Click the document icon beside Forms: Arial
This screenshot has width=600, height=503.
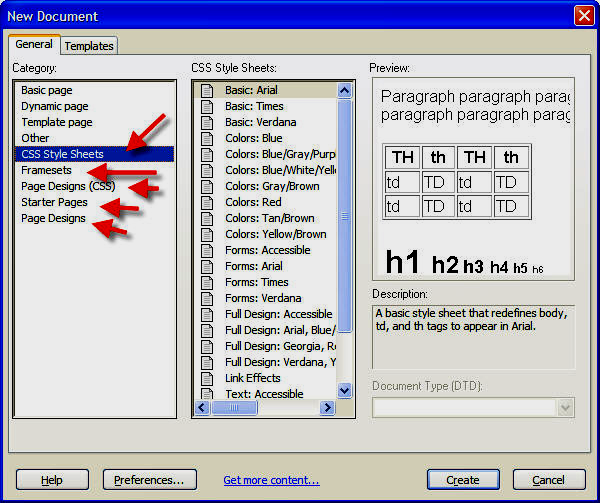tap(207, 266)
